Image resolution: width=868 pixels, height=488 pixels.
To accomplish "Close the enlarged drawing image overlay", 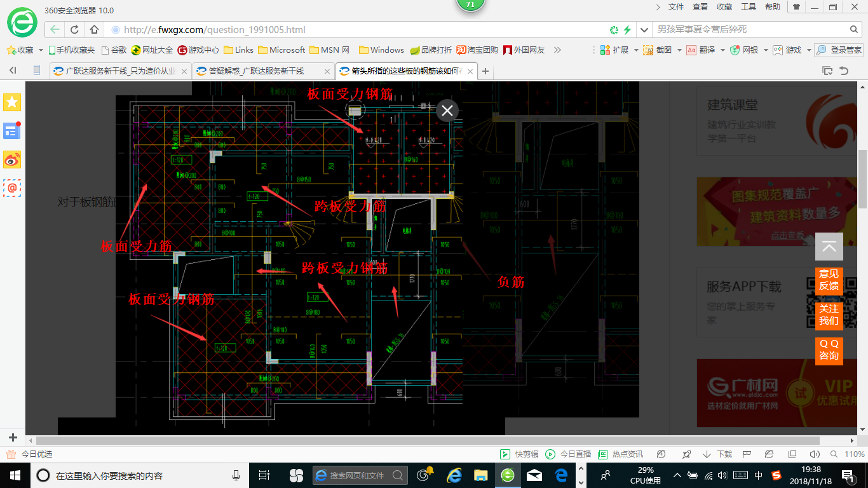I will 447,111.
